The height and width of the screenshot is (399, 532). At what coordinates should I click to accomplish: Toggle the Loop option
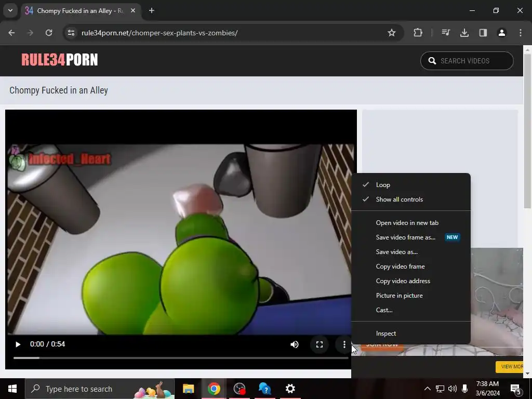(411, 185)
